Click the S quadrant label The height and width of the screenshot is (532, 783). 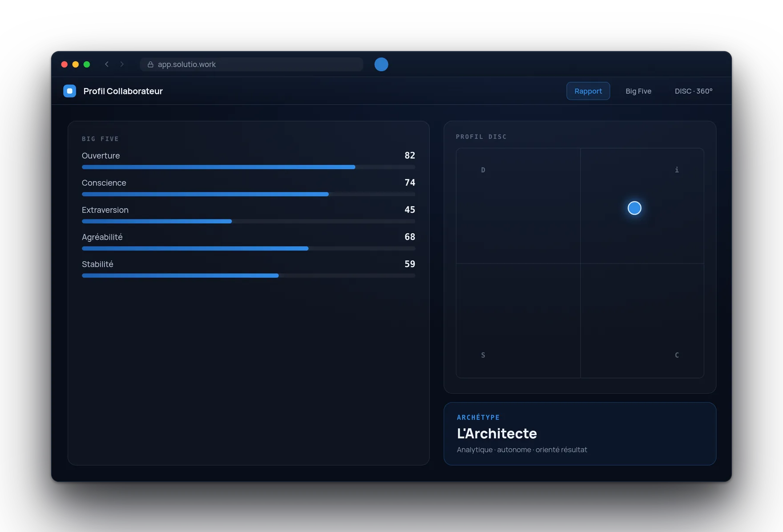coord(483,355)
